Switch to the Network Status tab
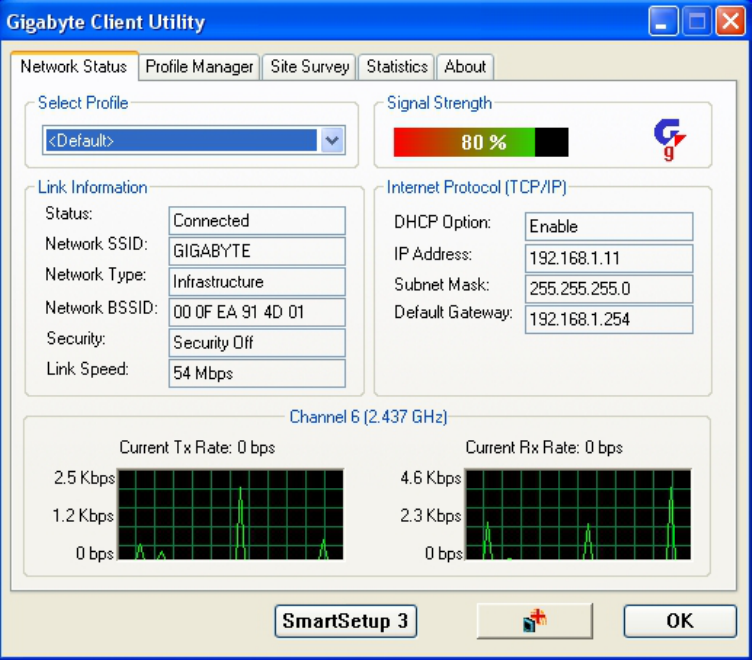752x660 pixels. [x=74, y=66]
